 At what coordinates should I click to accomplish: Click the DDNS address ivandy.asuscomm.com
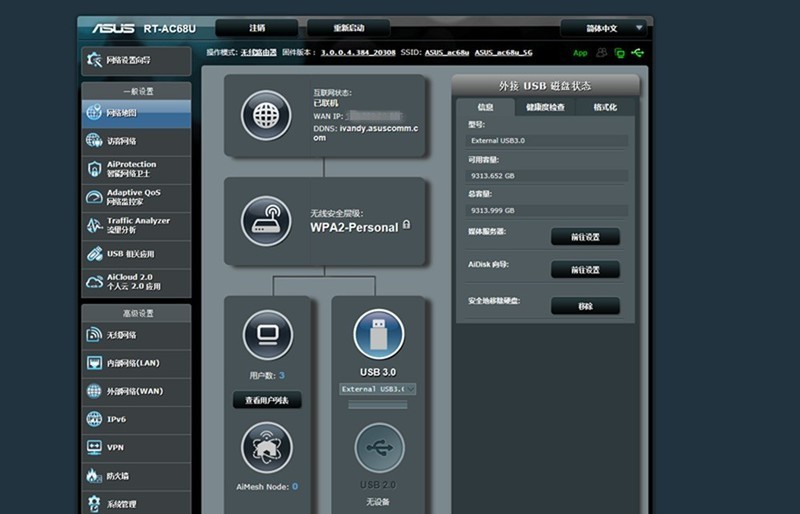366,133
